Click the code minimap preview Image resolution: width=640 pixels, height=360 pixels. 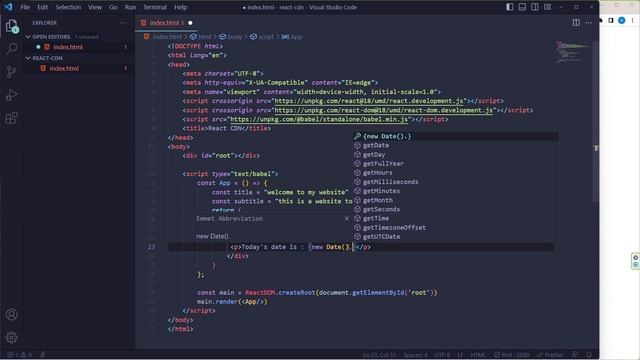pyautogui.click(x=573, y=51)
